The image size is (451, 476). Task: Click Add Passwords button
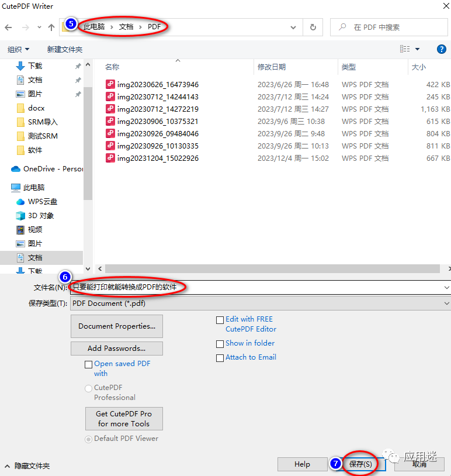pyautogui.click(x=117, y=348)
